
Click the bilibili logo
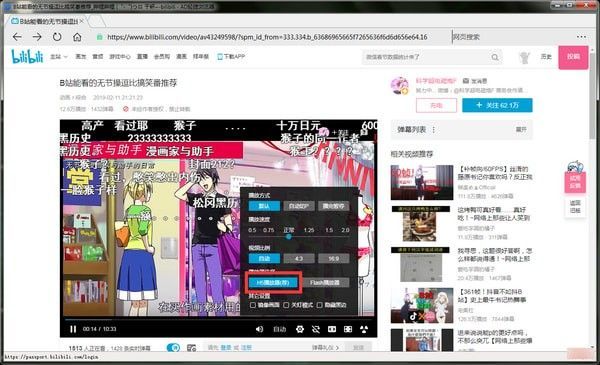click(27, 57)
